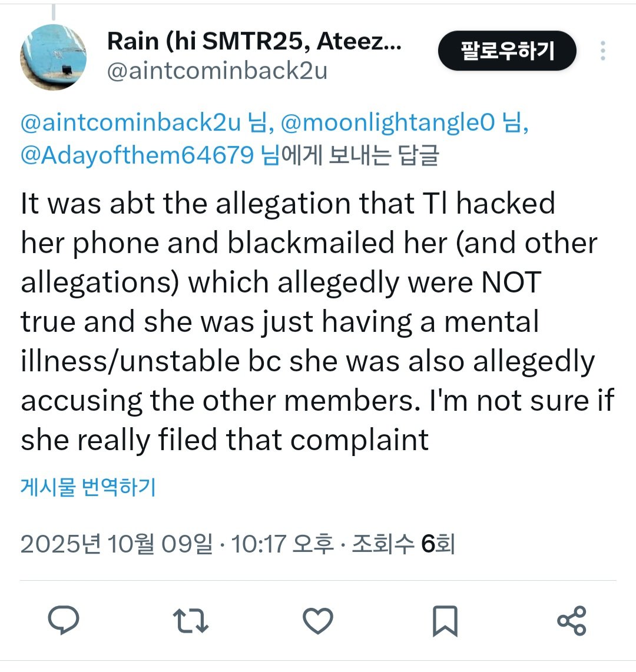This screenshot has height=672, width=636.
Task: Open the share icon options
Action: (x=572, y=621)
